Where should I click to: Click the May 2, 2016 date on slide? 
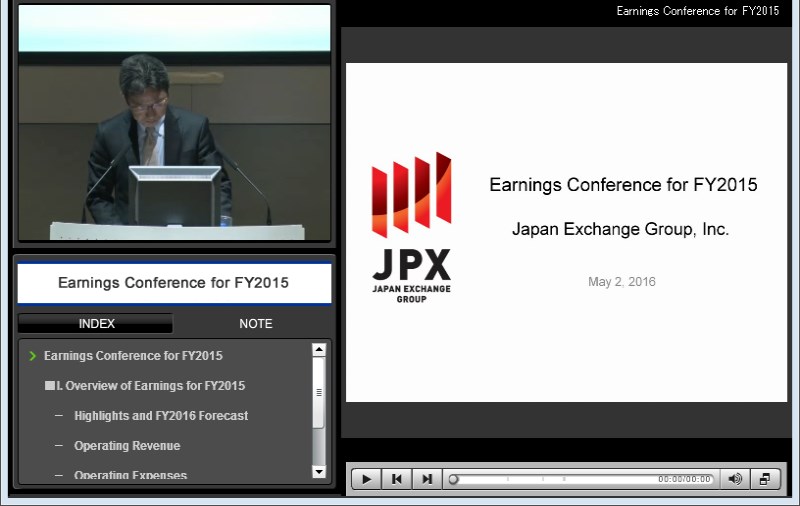tap(621, 282)
